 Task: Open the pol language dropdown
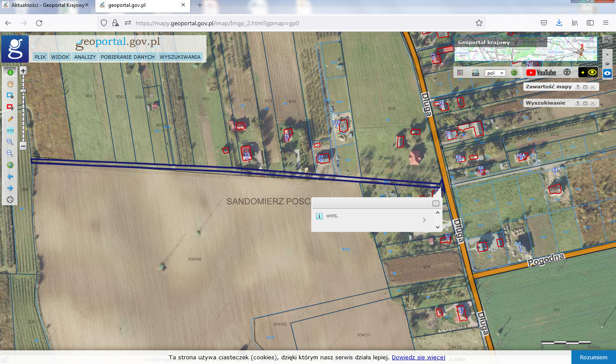coord(495,73)
